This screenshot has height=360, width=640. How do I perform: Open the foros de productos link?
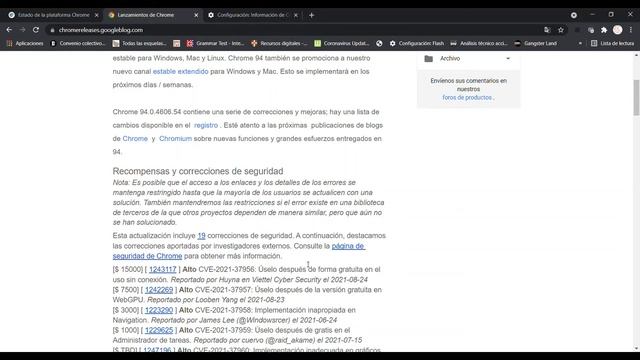(x=467, y=98)
